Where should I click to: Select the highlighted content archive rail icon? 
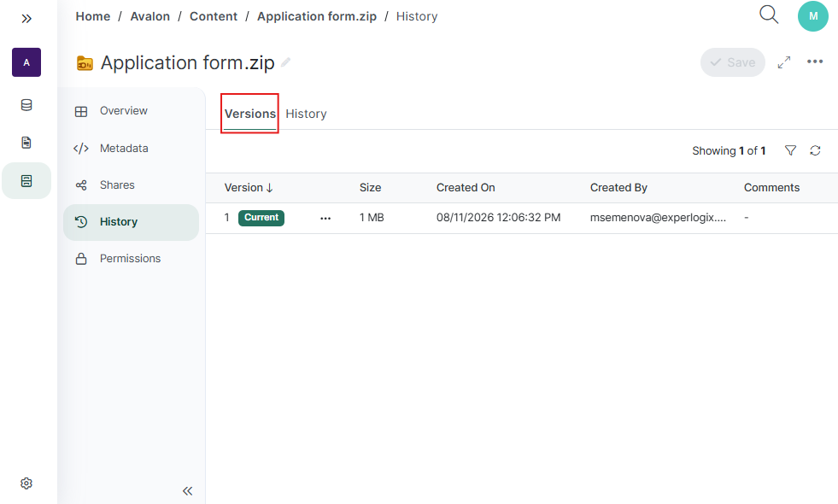pyautogui.click(x=26, y=180)
